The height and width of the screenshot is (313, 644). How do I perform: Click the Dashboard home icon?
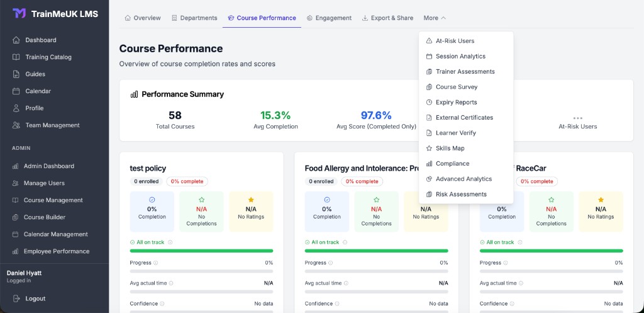pos(16,40)
